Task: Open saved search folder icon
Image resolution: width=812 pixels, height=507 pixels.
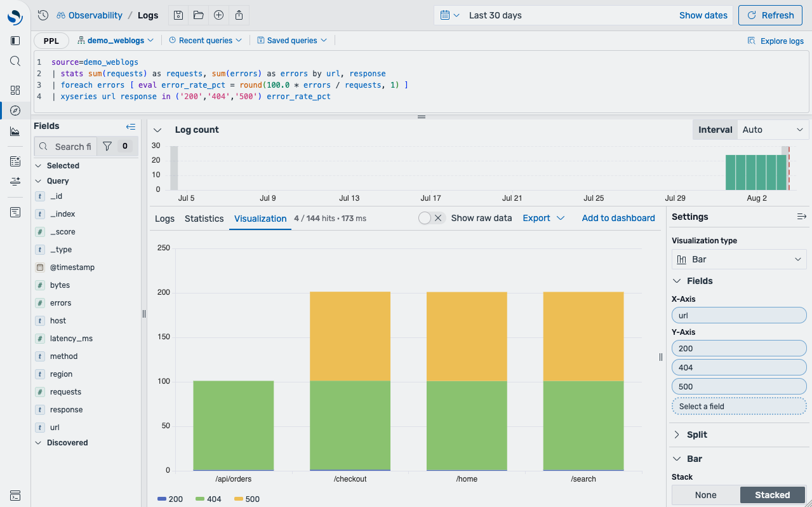Action: [x=199, y=15]
